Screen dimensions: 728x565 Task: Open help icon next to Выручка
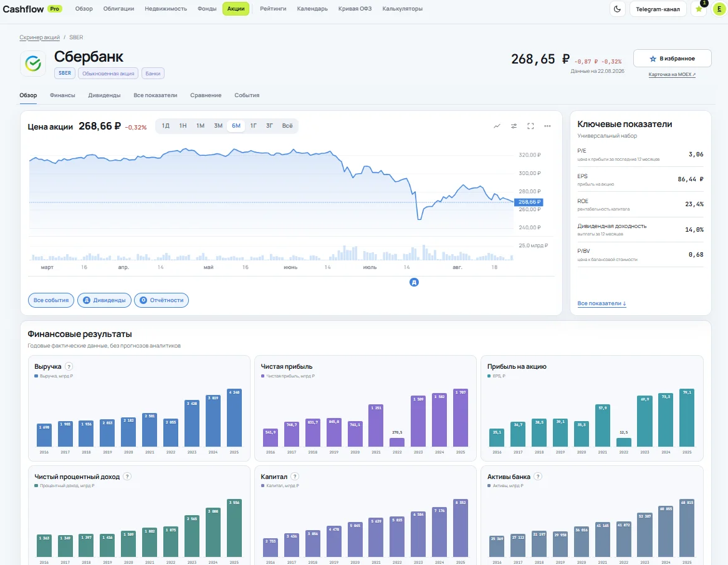pos(69,366)
